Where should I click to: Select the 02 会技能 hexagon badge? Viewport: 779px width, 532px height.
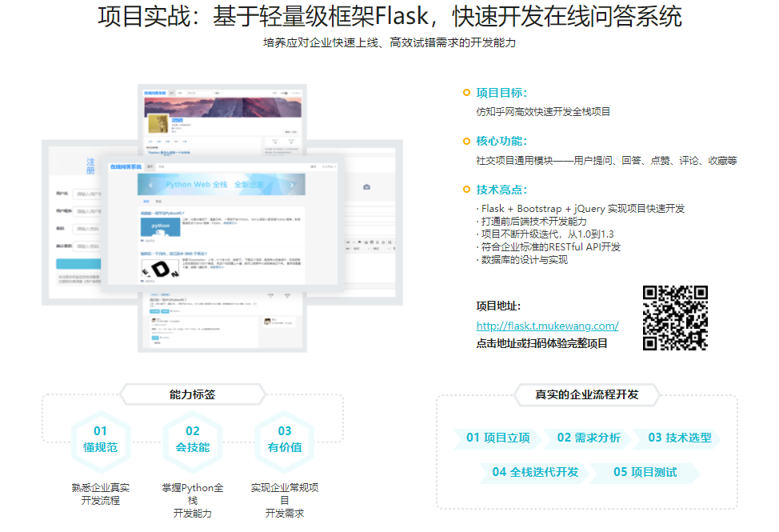click(193, 439)
